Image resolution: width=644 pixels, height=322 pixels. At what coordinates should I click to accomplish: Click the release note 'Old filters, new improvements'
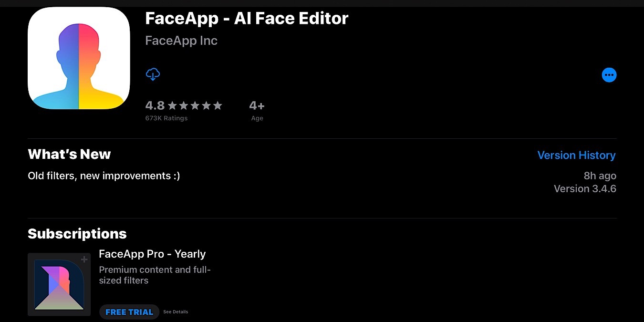[x=104, y=176]
